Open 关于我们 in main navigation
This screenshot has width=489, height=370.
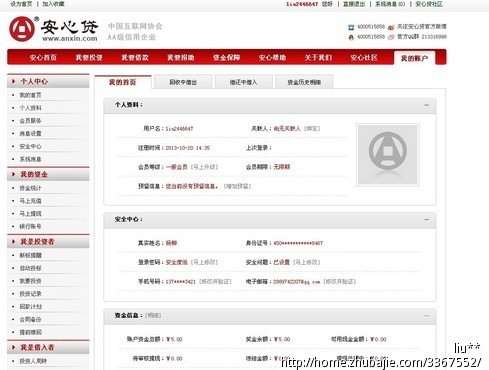click(318, 58)
